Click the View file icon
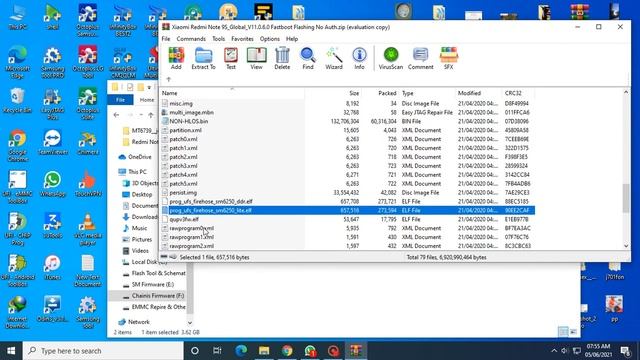This screenshot has width=640, height=360. tap(256, 58)
